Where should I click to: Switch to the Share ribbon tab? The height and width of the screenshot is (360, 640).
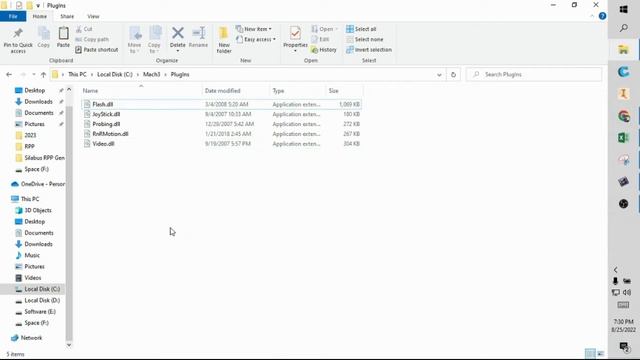click(67, 16)
